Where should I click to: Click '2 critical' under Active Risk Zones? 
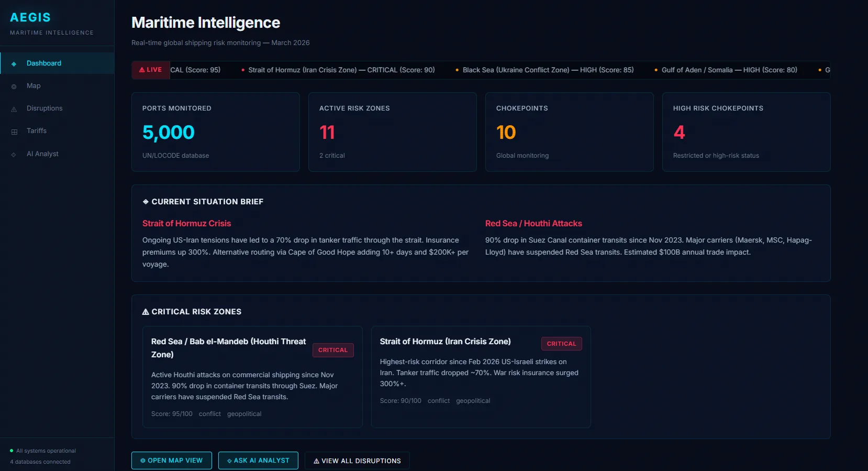click(x=332, y=156)
